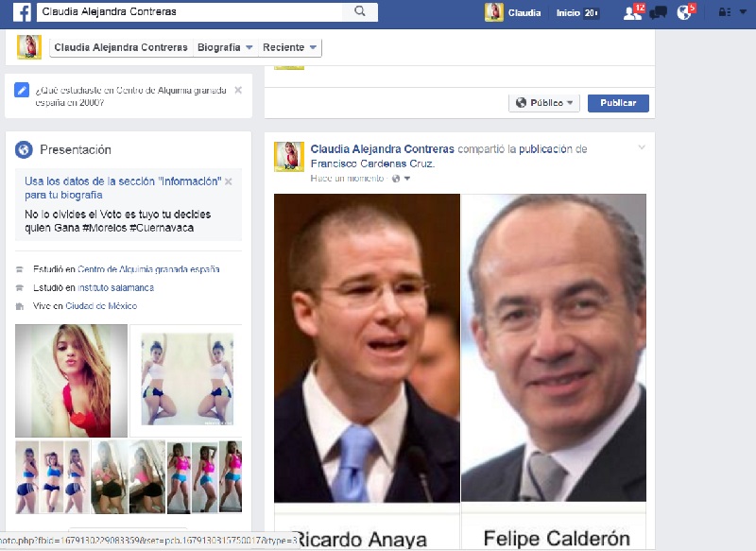Click the Claudia profile picture in top bar

click(493, 12)
